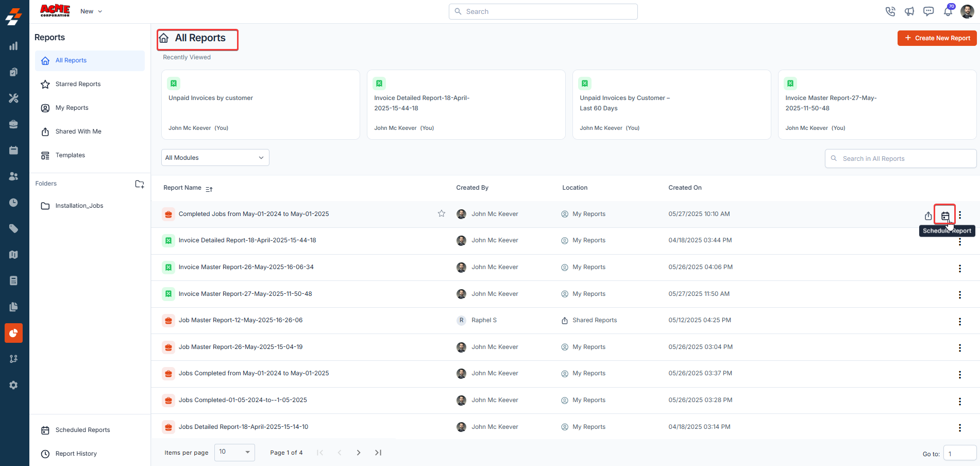The height and width of the screenshot is (466, 980).
Task: Open the Installation_Jobs folder
Action: tap(90, 206)
